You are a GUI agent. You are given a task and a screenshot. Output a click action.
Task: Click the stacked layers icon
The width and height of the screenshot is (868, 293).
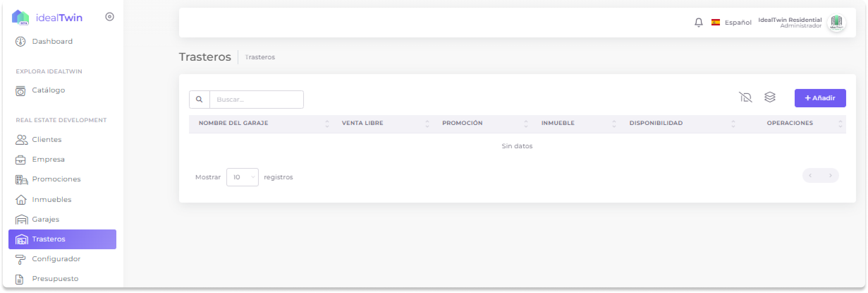[x=770, y=97]
